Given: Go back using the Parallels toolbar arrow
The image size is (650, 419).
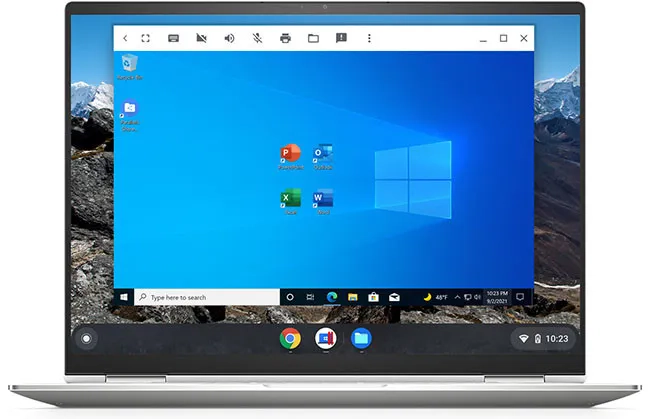Looking at the screenshot, I should pyautogui.click(x=125, y=38).
